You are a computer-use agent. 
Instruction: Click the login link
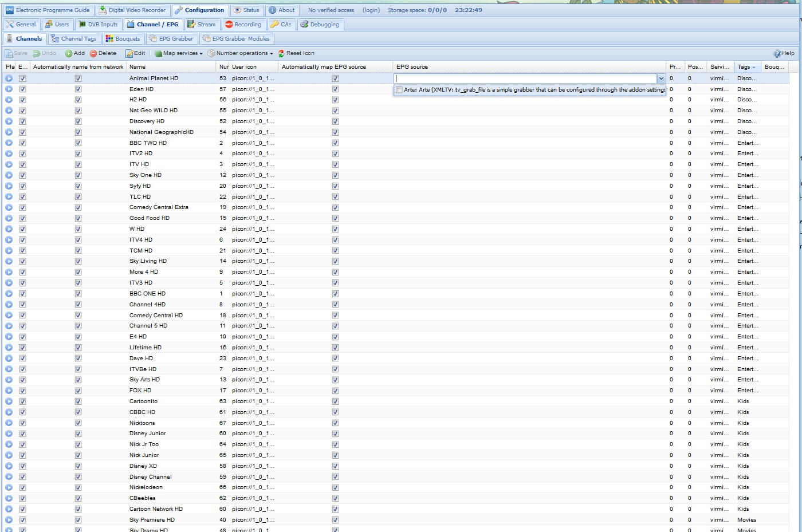(371, 10)
